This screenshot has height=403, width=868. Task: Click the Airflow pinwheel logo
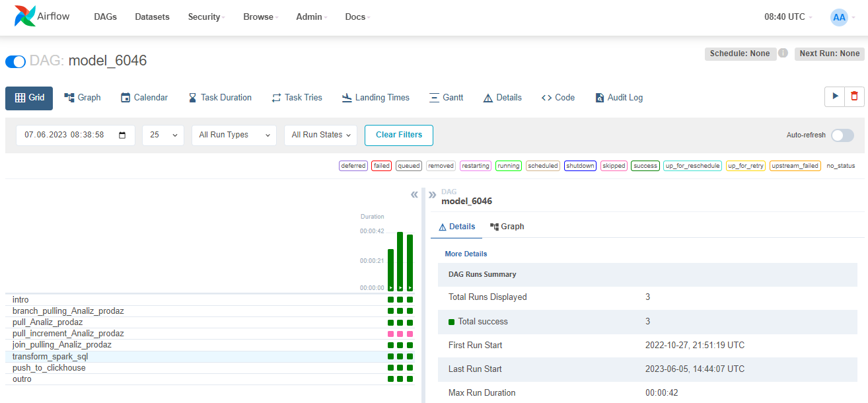pos(25,17)
